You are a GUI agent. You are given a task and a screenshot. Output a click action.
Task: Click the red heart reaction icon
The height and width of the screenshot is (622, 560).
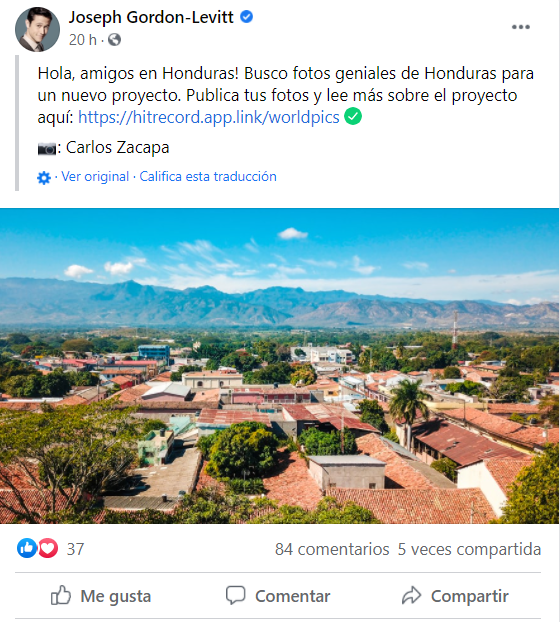(x=48, y=548)
